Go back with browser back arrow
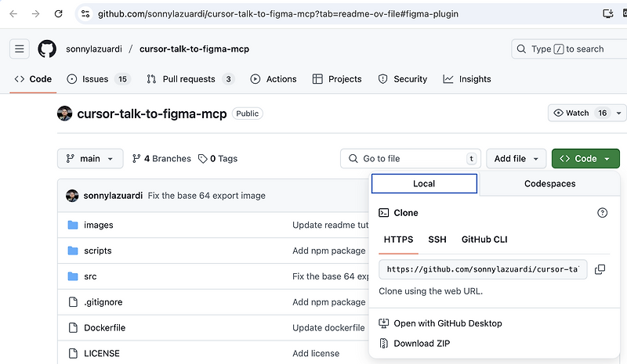This screenshot has width=627, height=364. click(13, 13)
